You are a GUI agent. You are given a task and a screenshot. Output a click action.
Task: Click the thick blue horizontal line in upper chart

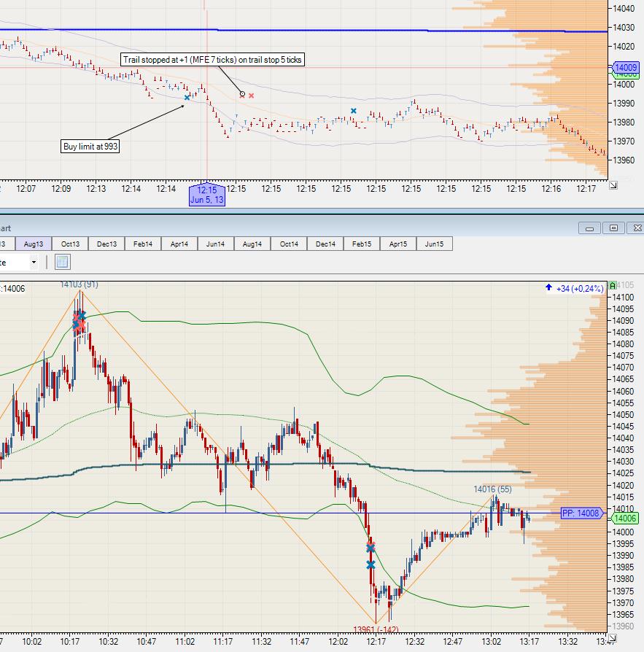point(303,30)
